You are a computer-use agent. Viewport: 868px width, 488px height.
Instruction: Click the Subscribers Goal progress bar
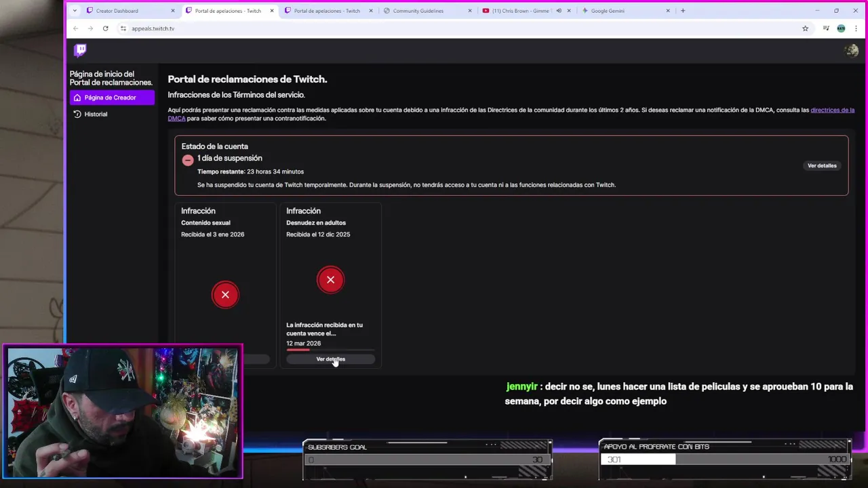[x=427, y=460]
